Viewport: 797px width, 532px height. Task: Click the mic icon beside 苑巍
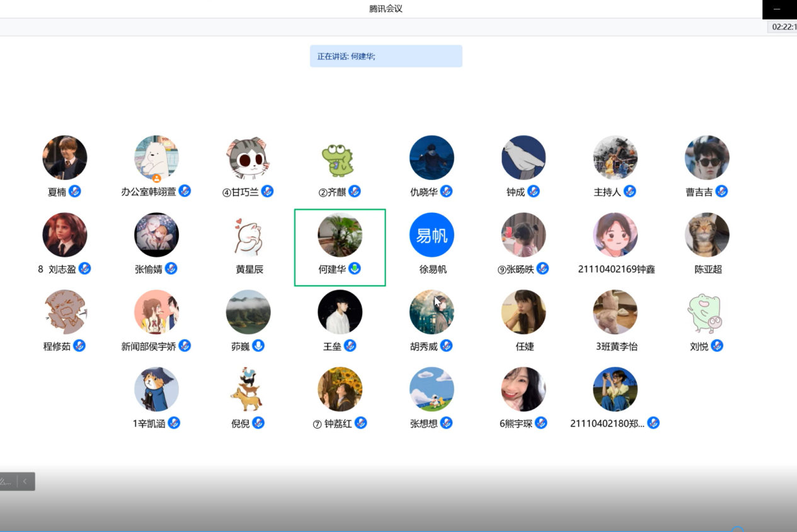(258, 346)
